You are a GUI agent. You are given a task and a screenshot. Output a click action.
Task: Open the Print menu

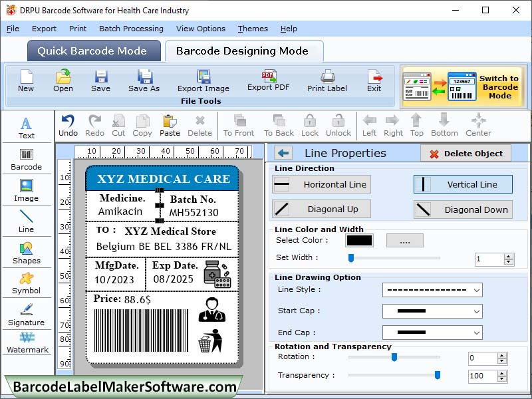coord(78,29)
